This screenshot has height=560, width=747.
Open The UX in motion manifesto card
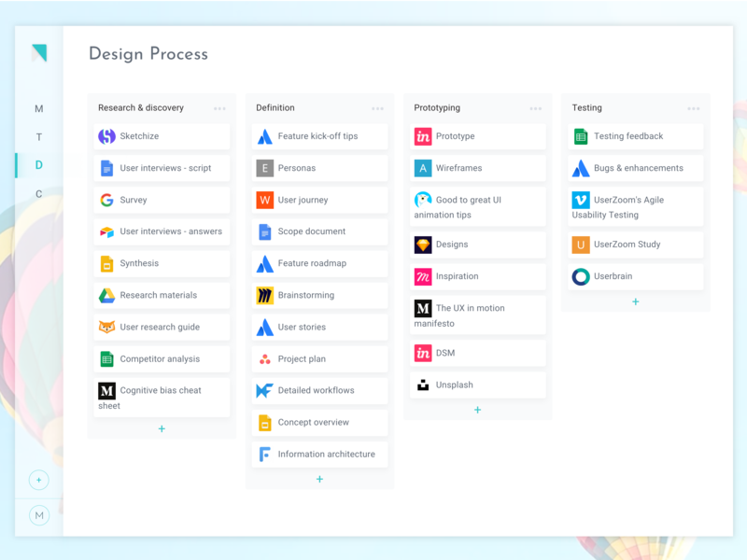478,315
